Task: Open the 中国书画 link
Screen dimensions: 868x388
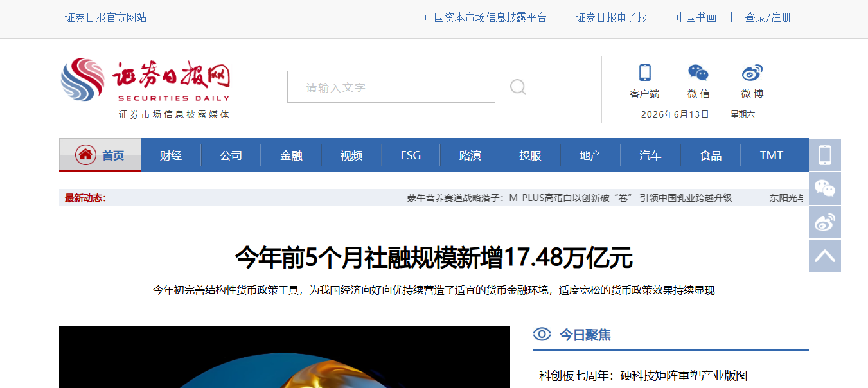Action: click(x=696, y=18)
